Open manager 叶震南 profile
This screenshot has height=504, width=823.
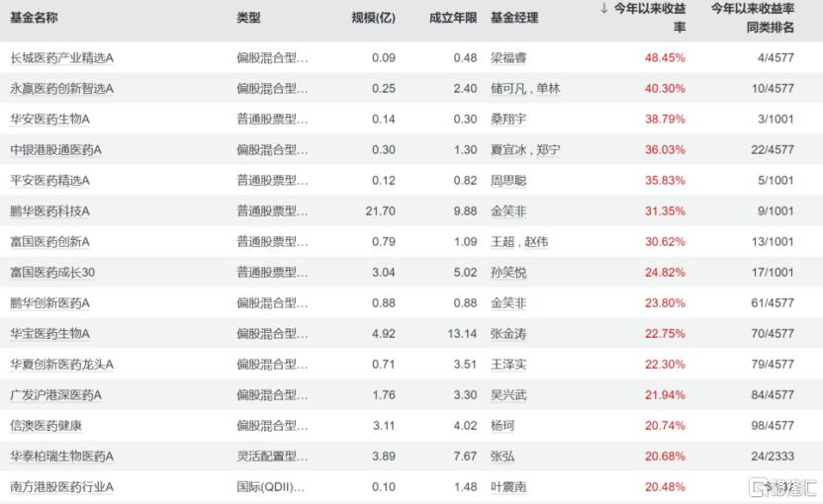[508, 487]
